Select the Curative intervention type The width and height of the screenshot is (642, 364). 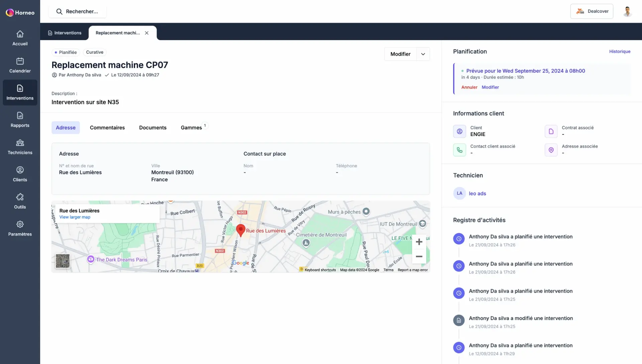coord(94,52)
